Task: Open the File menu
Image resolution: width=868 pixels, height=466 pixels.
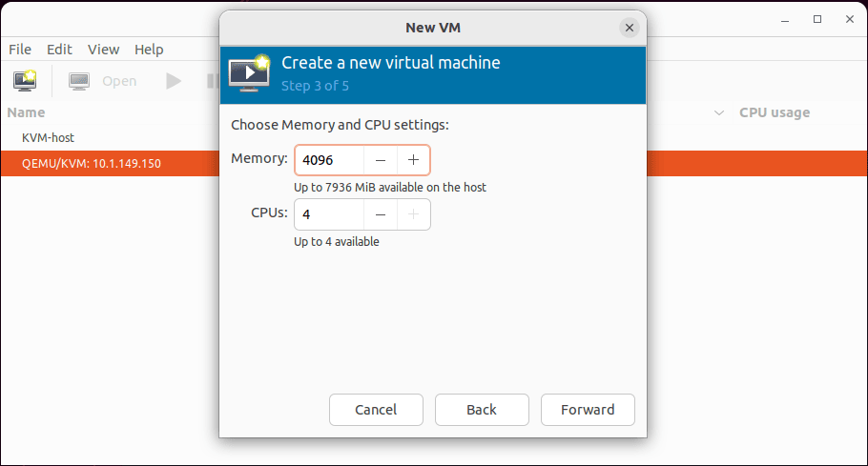Action: 20,50
